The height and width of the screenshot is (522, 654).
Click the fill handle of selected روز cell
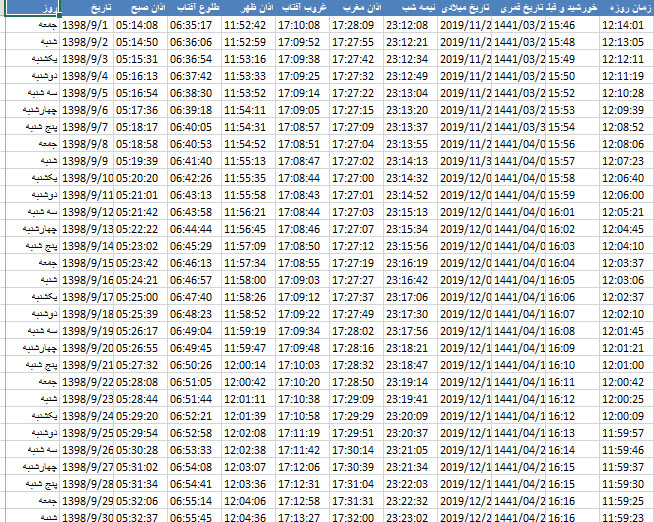click(60, 15)
